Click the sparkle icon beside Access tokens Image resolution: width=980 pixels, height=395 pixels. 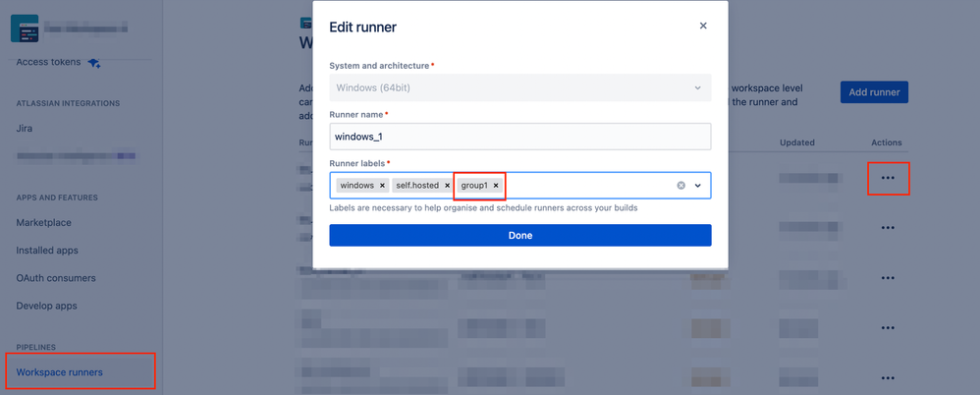click(93, 63)
